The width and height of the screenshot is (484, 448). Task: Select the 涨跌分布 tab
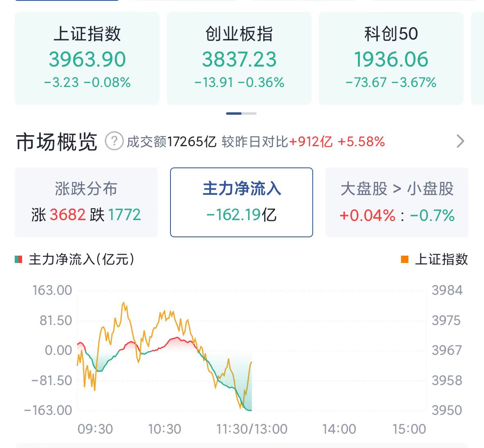86,202
